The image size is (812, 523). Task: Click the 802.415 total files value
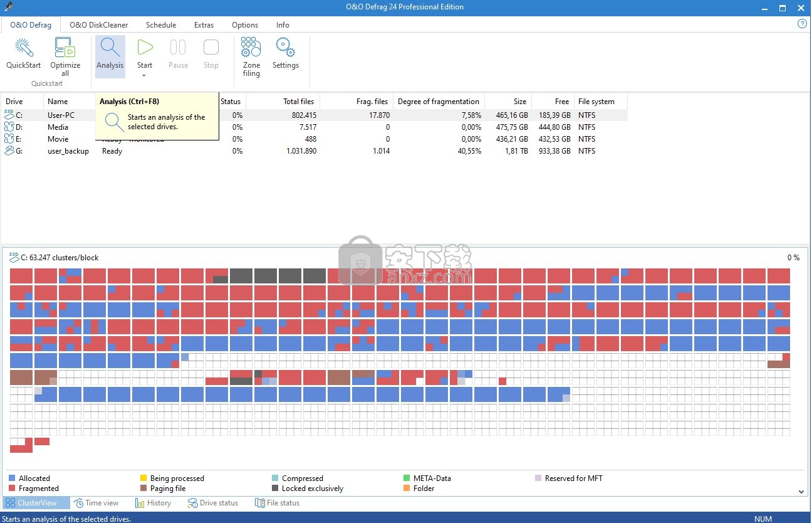pyautogui.click(x=303, y=115)
